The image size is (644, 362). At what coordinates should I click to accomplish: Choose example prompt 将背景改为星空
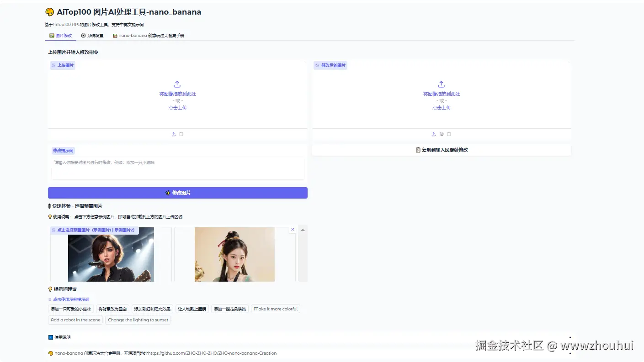click(x=113, y=309)
